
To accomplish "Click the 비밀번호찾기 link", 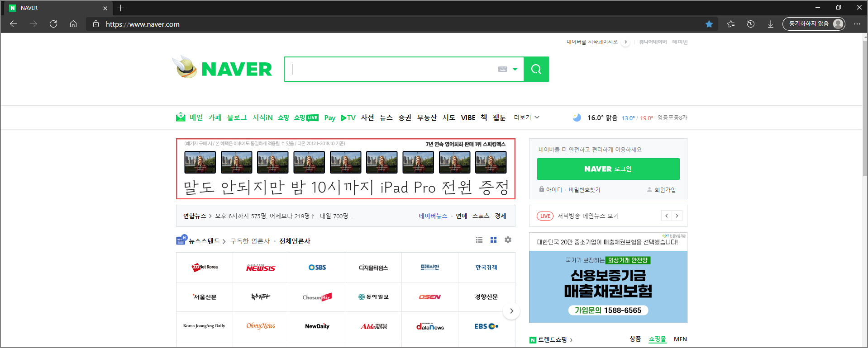I will [584, 190].
